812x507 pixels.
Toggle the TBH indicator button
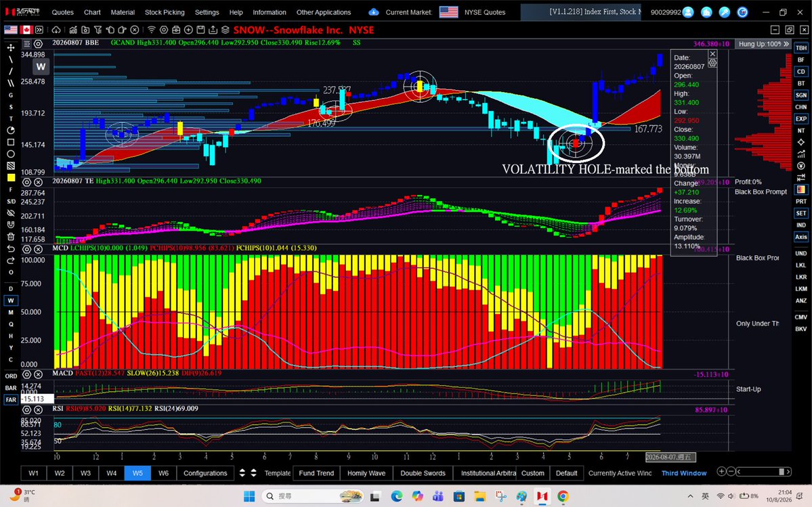801,48
